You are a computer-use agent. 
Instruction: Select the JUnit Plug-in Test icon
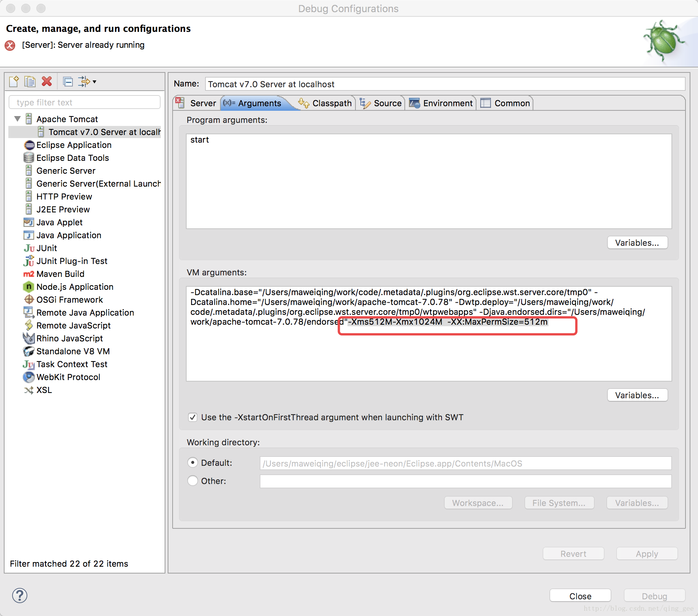click(x=29, y=261)
